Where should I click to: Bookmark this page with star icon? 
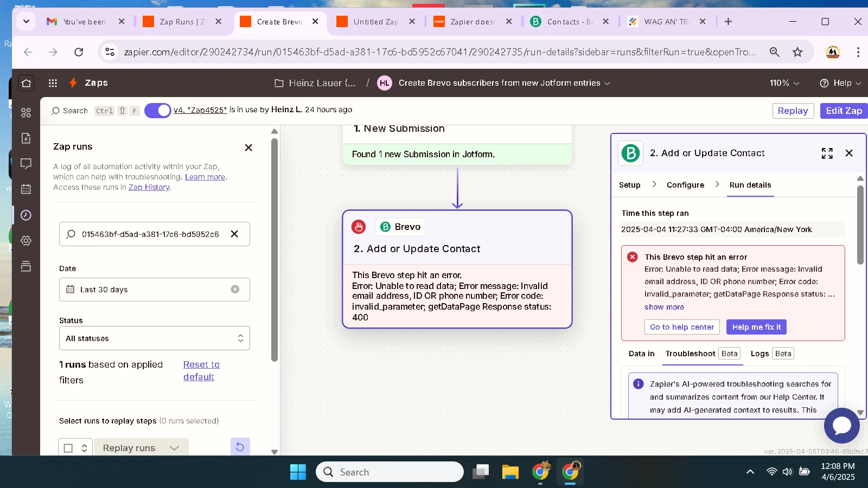pyautogui.click(x=797, y=52)
